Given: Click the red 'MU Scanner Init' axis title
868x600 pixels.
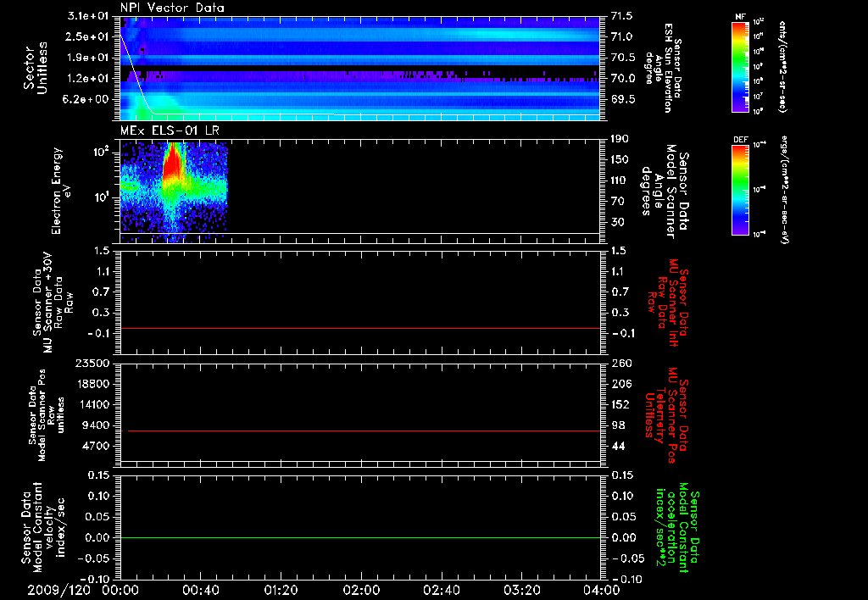Looking at the screenshot, I should (x=669, y=303).
